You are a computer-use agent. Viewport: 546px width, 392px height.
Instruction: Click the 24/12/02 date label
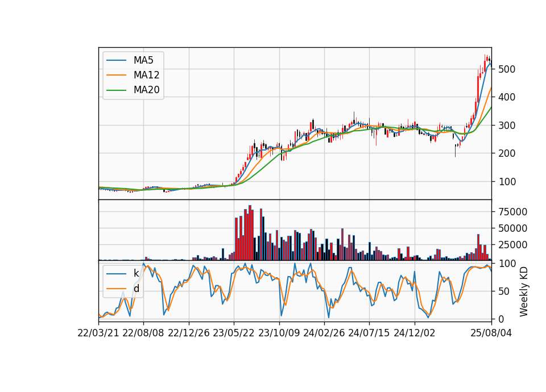coord(415,333)
